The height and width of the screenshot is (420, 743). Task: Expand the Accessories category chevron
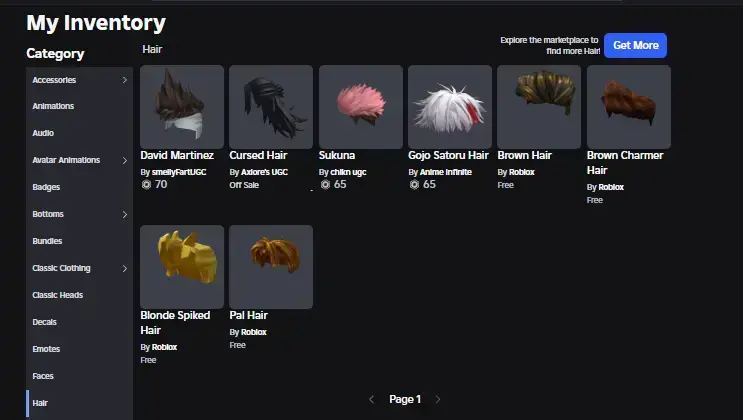pos(125,80)
